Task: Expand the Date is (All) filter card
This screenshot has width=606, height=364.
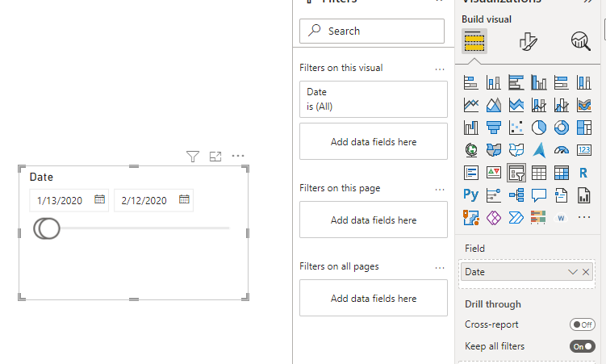Action: coord(374,99)
